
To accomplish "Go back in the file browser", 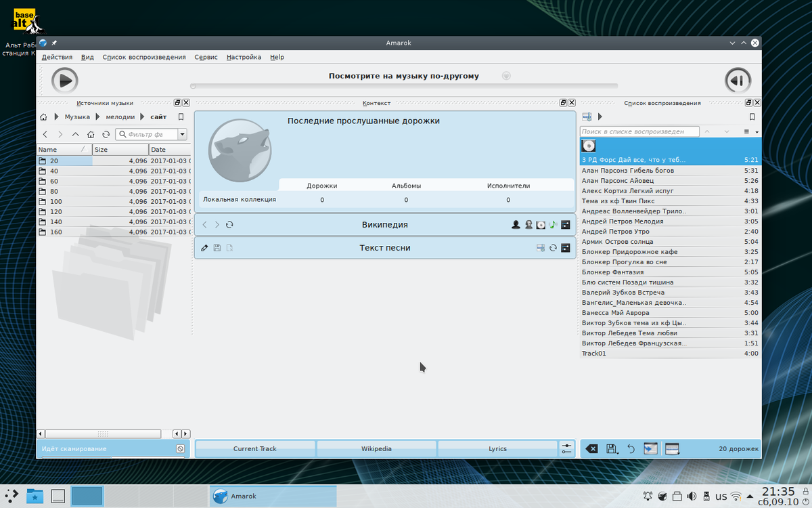I will coord(45,134).
